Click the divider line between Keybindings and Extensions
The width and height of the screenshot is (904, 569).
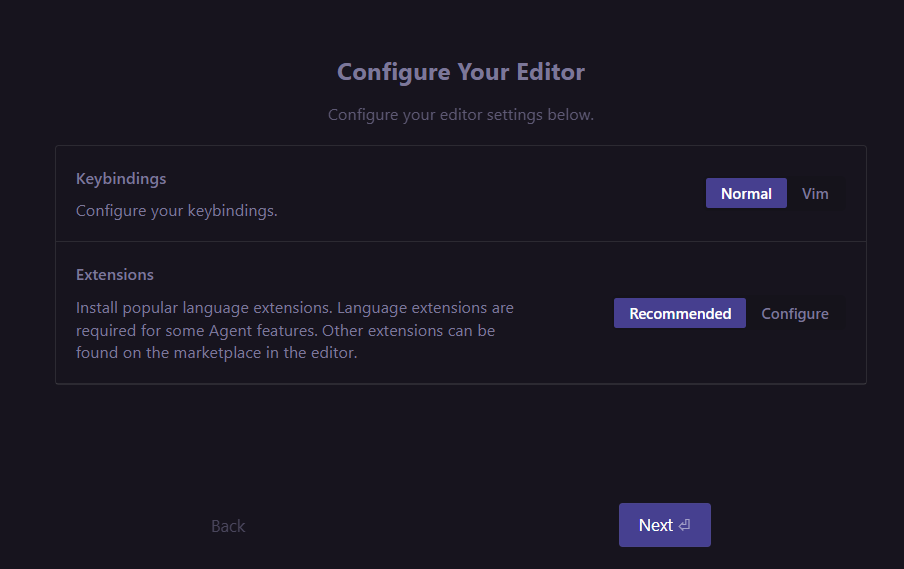pos(460,241)
